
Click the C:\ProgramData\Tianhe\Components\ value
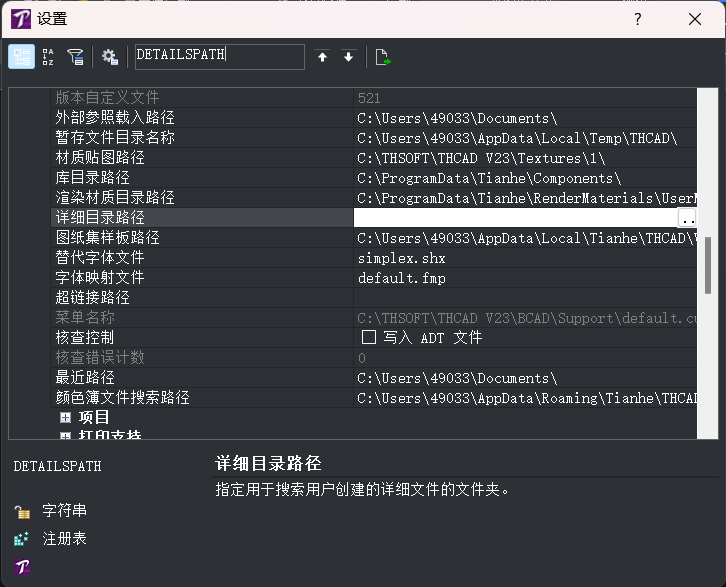coord(489,178)
